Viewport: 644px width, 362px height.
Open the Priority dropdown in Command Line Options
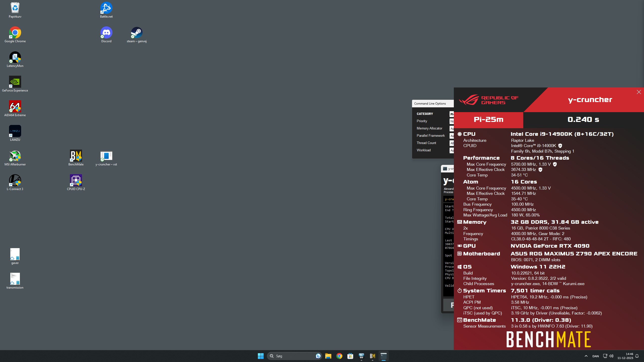tap(452, 121)
